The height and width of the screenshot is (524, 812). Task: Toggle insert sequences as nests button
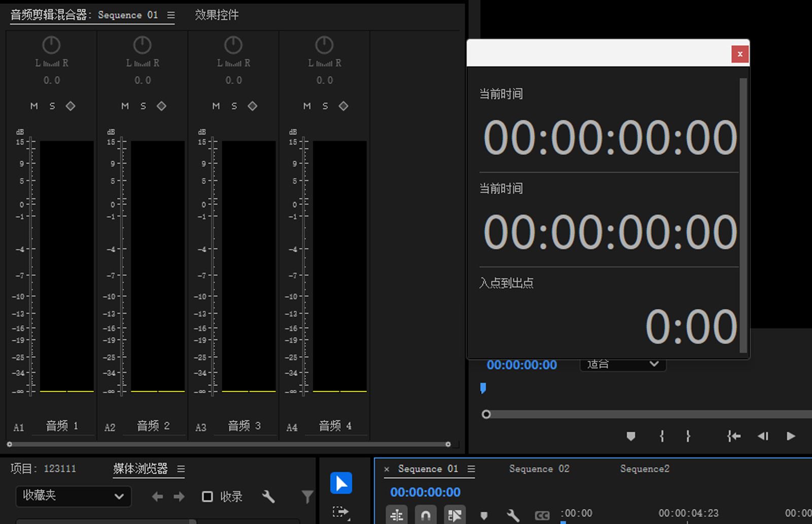pyautogui.click(x=397, y=515)
